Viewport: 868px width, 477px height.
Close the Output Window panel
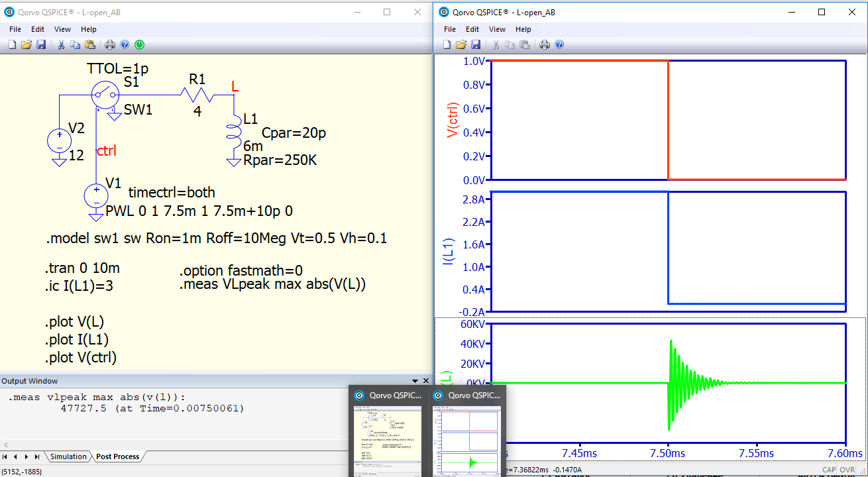pyautogui.click(x=425, y=381)
